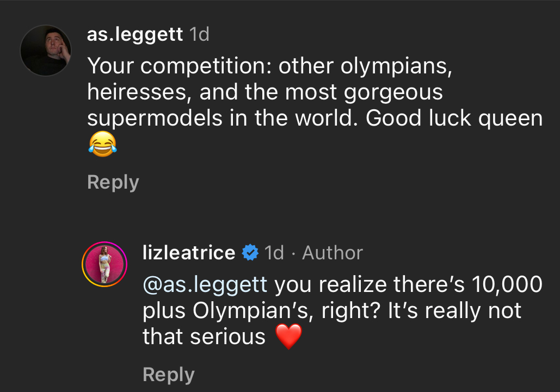560x392 pixels.
Task: Reply to lizleatrice's comment
Action: [x=168, y=375]
